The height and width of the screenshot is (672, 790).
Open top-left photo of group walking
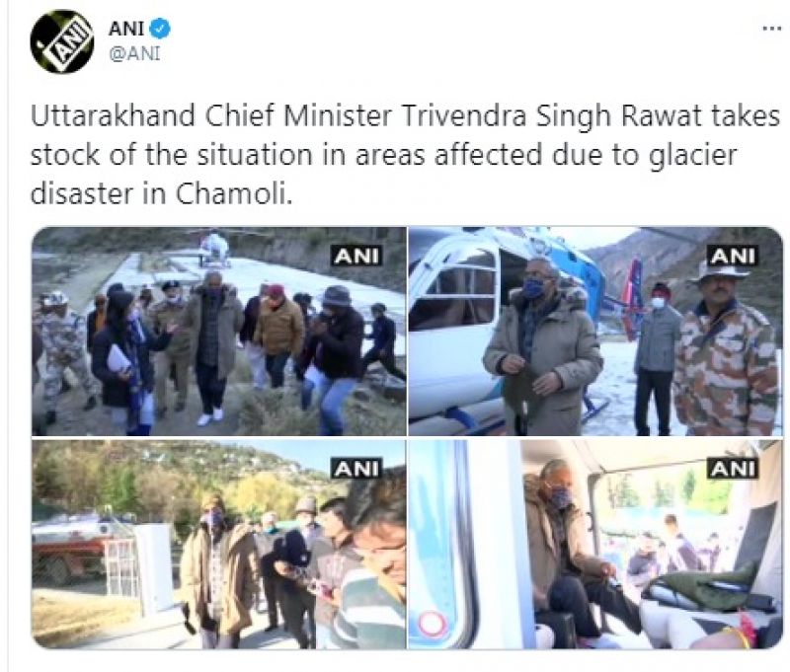pos(218,332)
